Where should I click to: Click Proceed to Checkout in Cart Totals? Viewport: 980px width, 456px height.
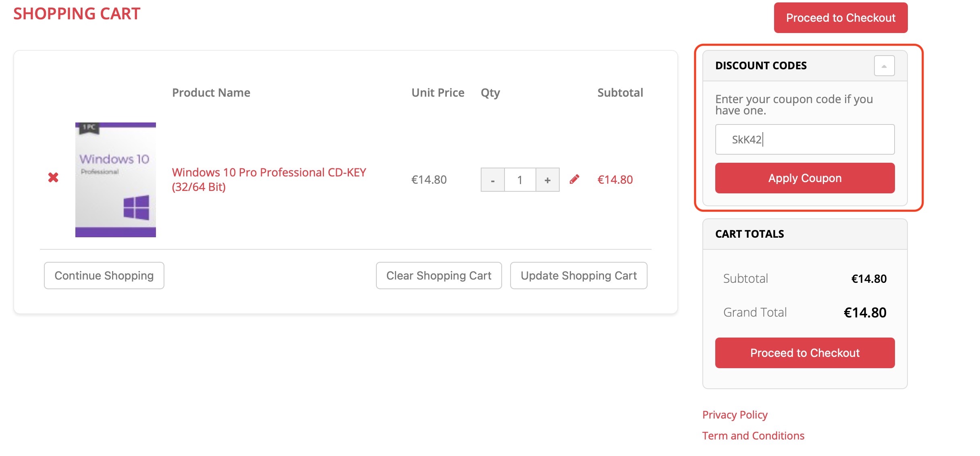coord(804,353)
